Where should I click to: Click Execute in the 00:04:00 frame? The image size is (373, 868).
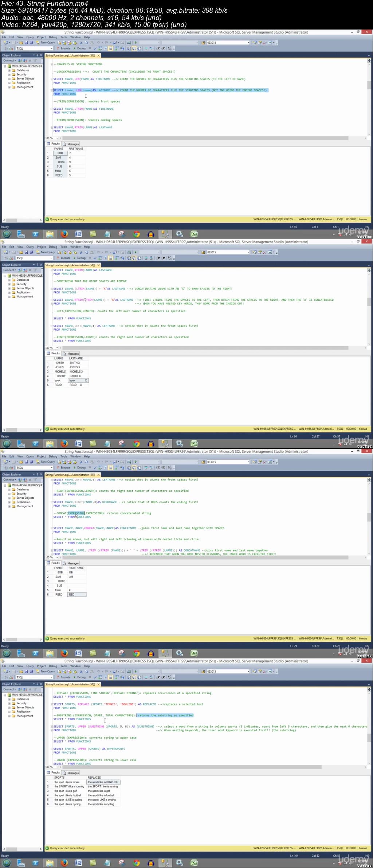pyautogui.click(x=64, y=48)
